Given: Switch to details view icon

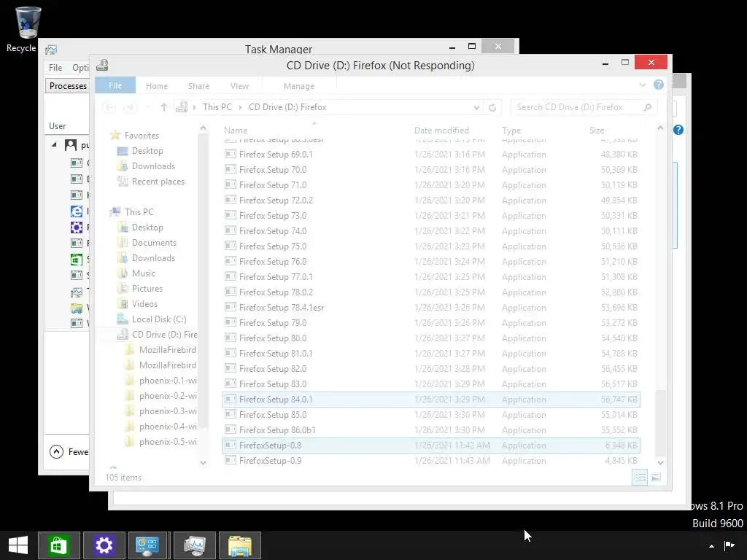Looking at the screenshot, I should point(640,477).
